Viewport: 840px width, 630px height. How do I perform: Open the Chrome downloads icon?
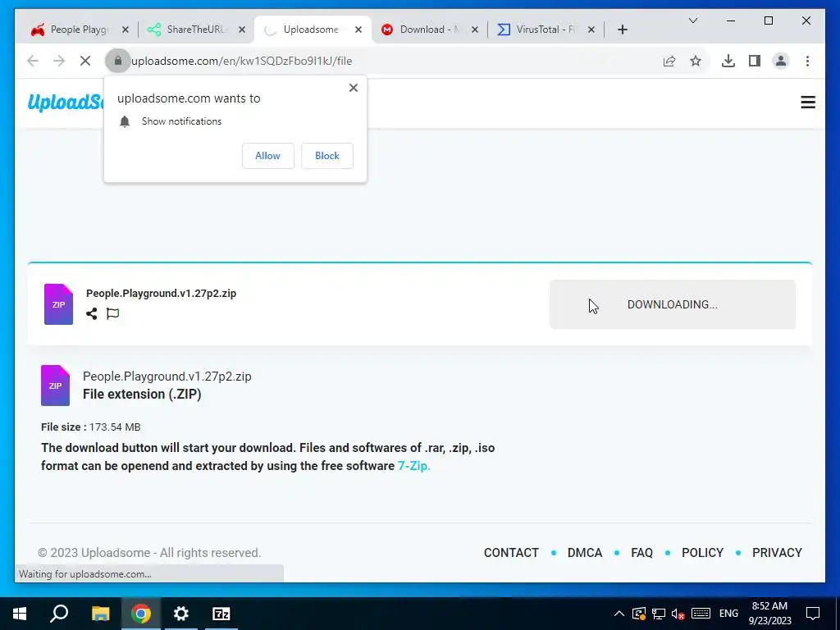tap(728, 61)
